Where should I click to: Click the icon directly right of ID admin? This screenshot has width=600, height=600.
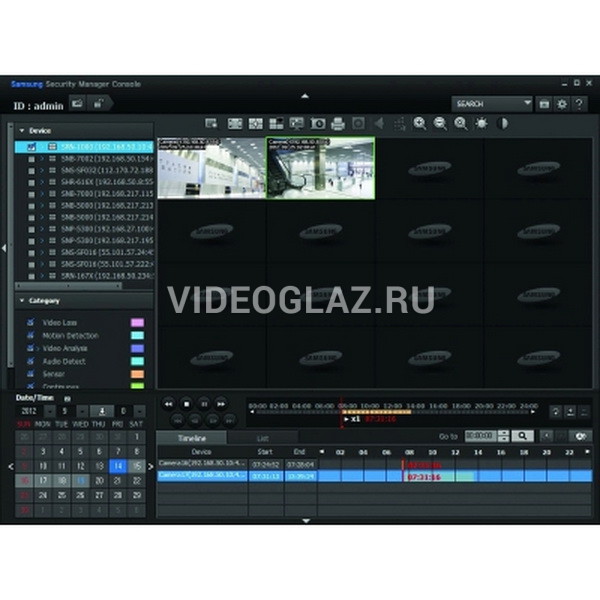(78, 103)
